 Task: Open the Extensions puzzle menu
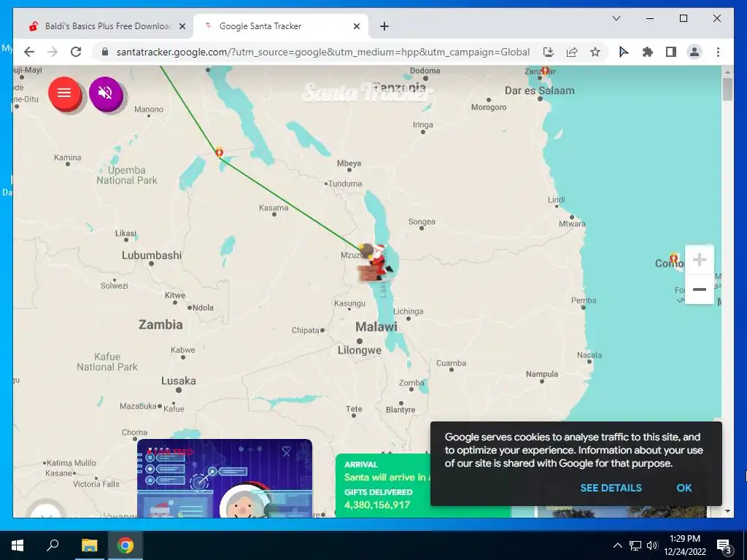(x=648, y=52)
